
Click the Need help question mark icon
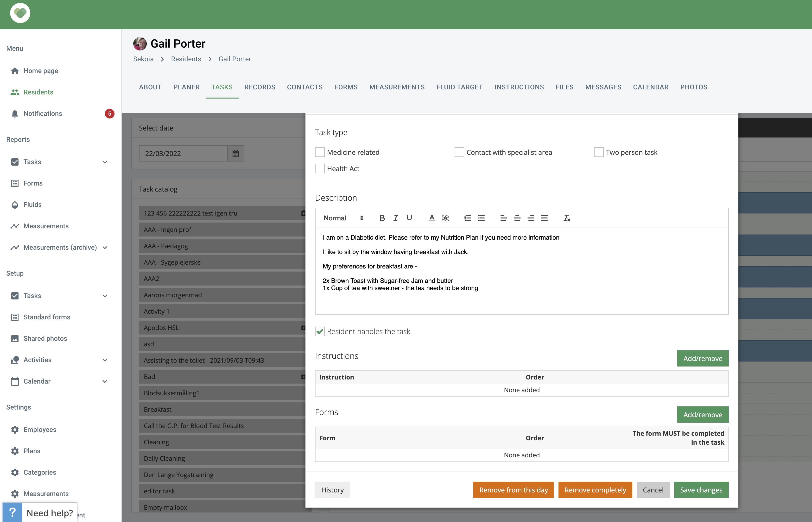[12, 513]
